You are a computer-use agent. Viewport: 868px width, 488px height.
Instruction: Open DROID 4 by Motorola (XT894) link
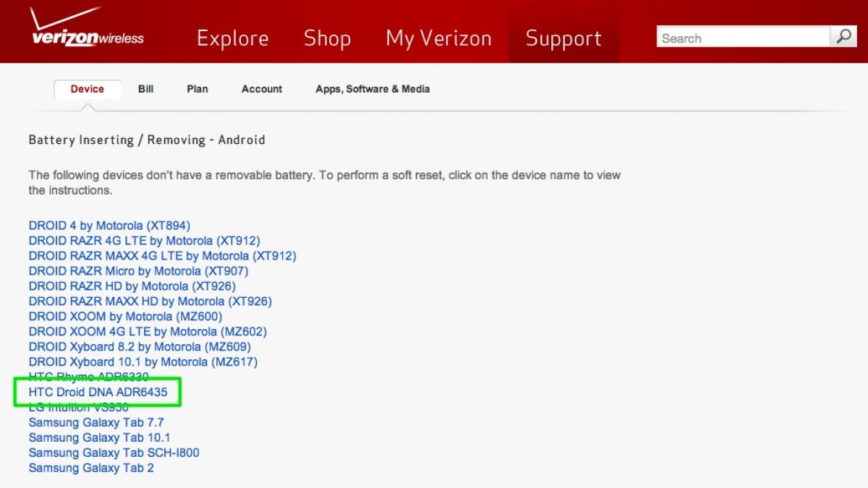[109, 226]
